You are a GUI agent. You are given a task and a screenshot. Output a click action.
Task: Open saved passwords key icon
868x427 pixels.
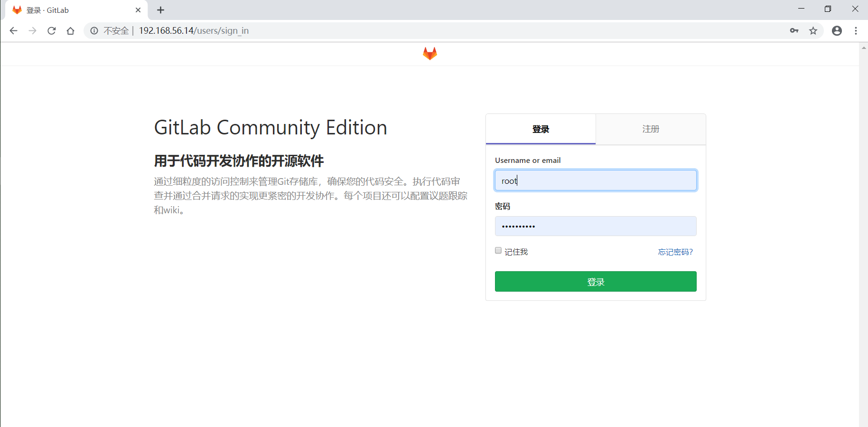pos(794,31)
